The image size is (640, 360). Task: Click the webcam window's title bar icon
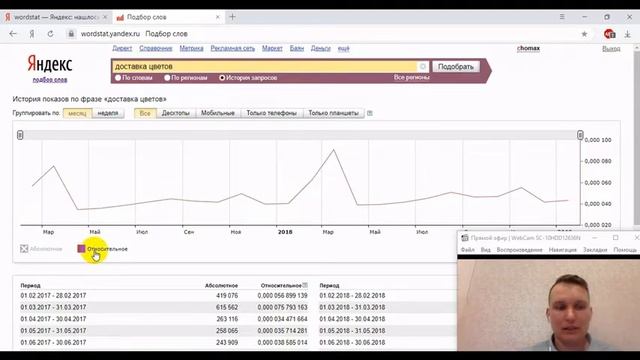coord(464,238)
